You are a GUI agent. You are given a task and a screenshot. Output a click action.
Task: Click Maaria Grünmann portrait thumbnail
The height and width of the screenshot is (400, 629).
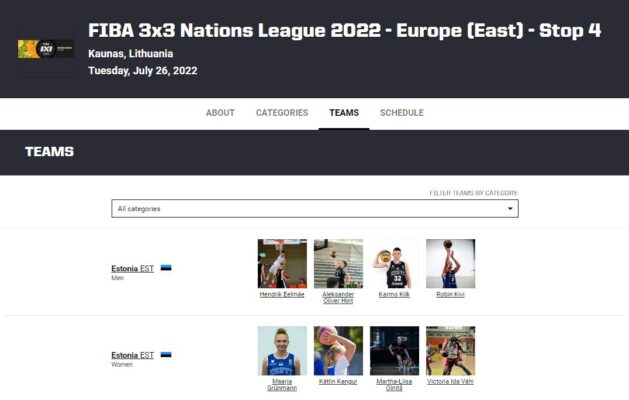click(282, 351)
